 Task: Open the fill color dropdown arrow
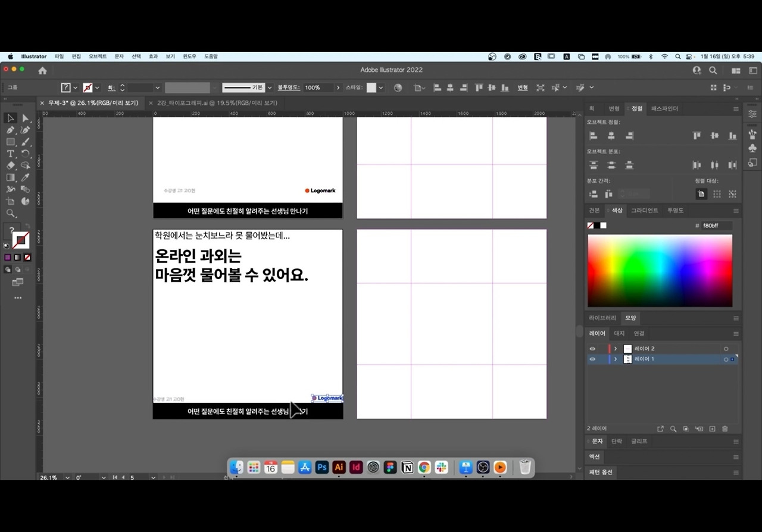pos(76,87)
